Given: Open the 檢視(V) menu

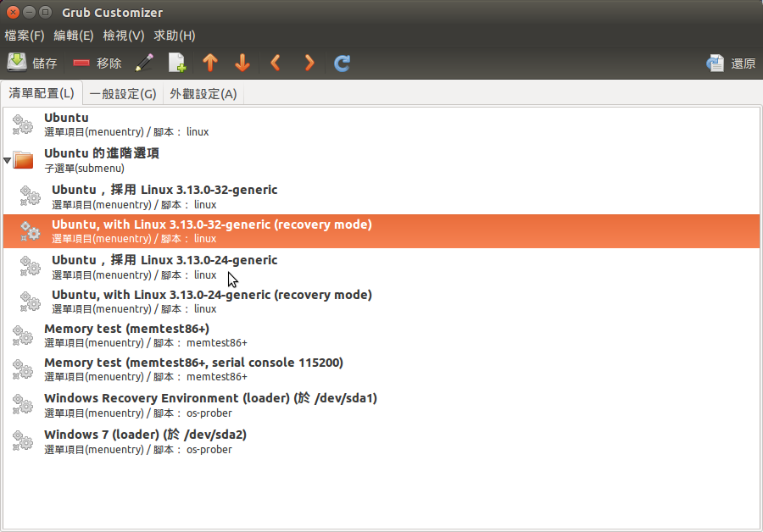Looking at the screenshot, I should [124, 36].
